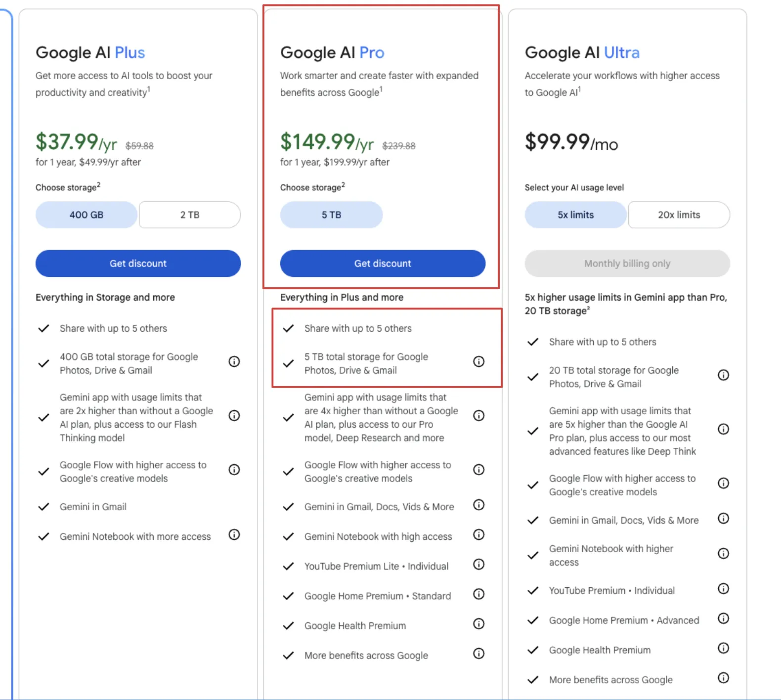Get discount on Google AI Pro

tap(383, 263)
